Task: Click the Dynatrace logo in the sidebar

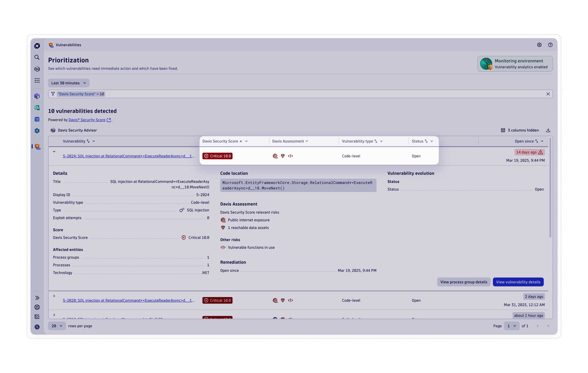Action: point(37,46)
